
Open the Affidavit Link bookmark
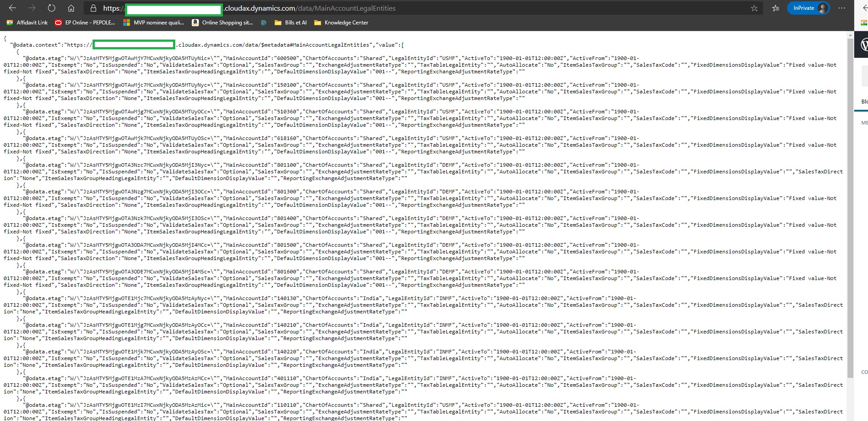tap(27, 23)
